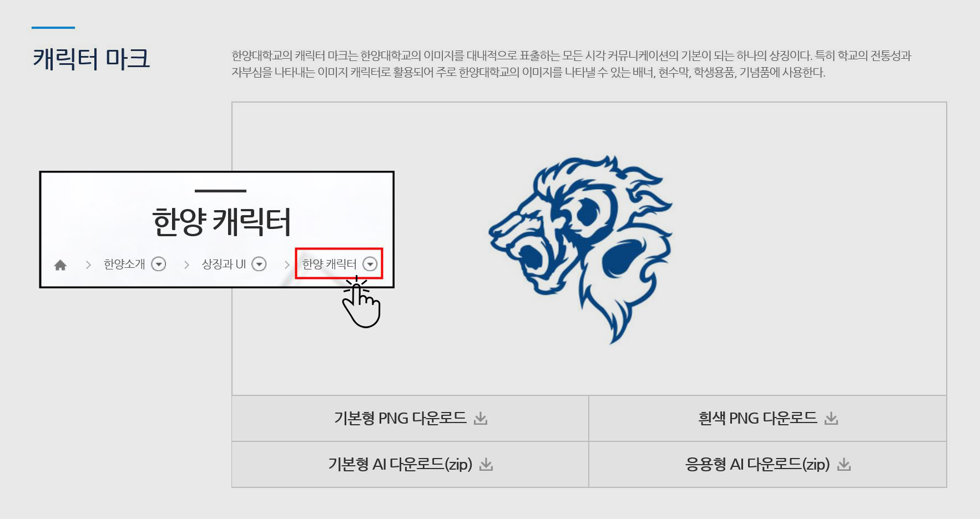980x519 pixels.
Task: Click the blue lion character mark image
Action: (581, 250)
